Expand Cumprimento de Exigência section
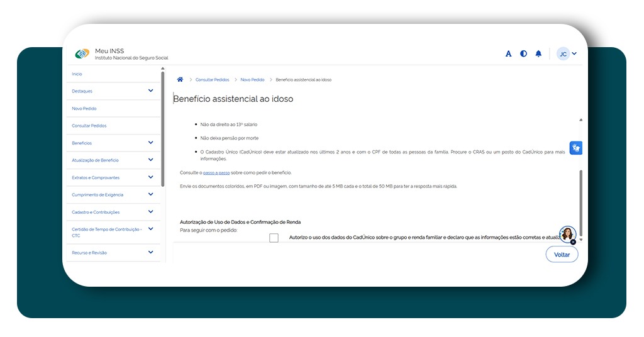This screenshot has width=644, height=337. (113, 194)
